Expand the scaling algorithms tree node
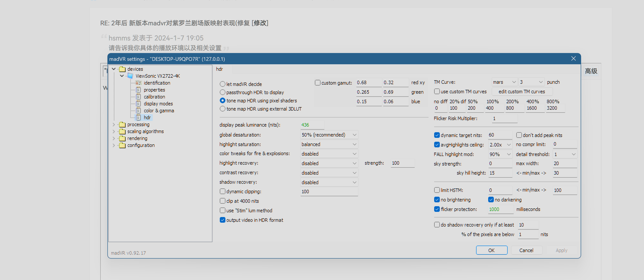The height and width of the screenshot is (280, 644). (114, 131)
